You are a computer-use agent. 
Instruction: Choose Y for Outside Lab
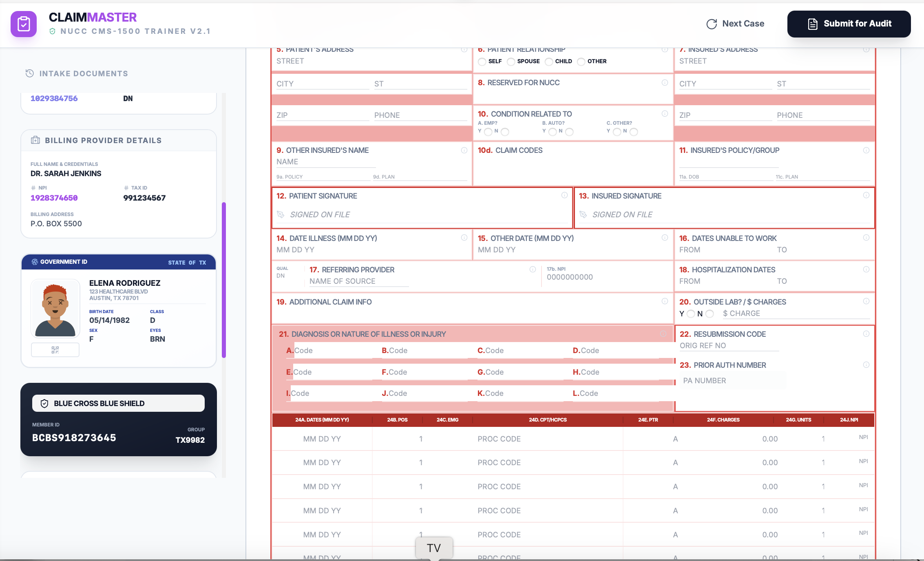pyautogui.click(x=691, y=314)
